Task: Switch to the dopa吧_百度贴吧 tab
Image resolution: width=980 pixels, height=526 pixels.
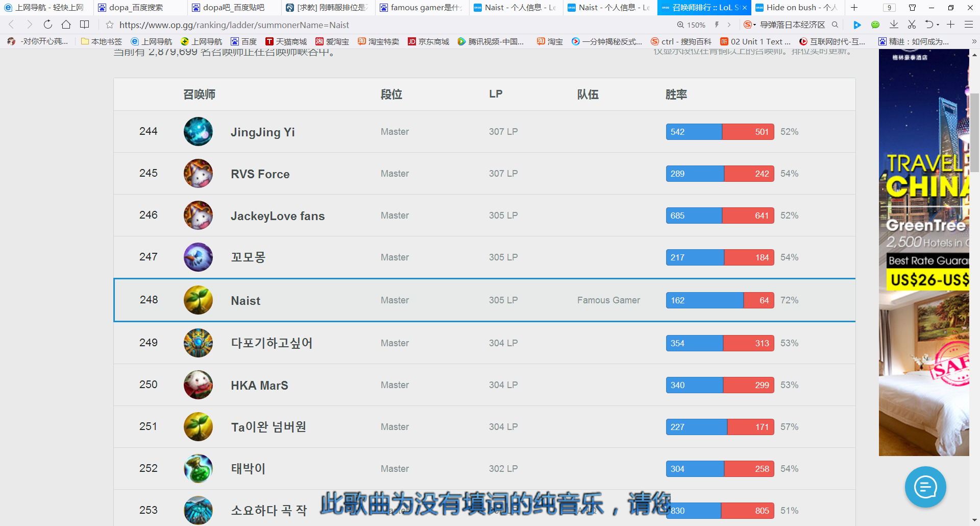Action: pos(235,8)
